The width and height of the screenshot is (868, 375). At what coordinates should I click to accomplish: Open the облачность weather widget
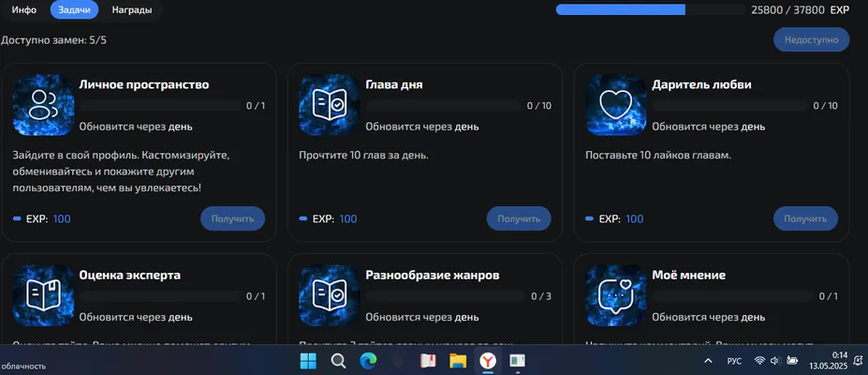click(x=23, y=367)
